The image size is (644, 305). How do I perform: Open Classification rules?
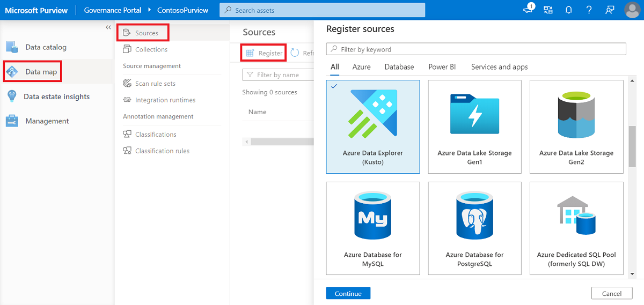pyautogui.click(x=162, y=151)
